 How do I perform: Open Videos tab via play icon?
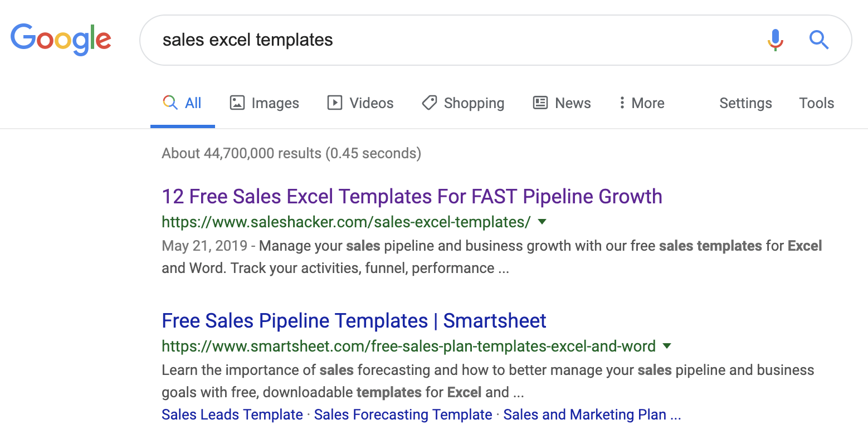point(334,103)
